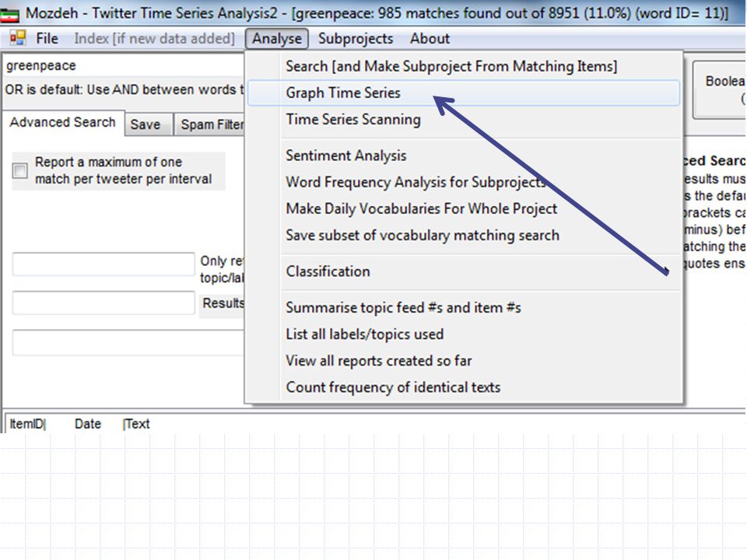The width and height of the screenshot is (747, 560).
Task: Select Sentiment Analysis menu entry
Action: tap(464, 156)
